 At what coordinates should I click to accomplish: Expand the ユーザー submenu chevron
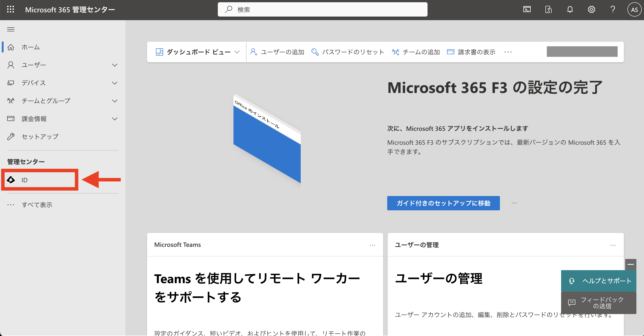115,65
